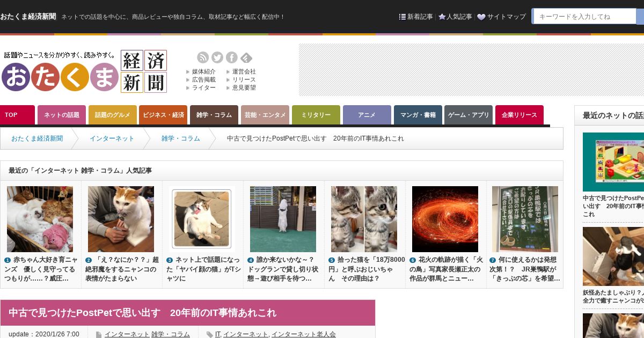This screenshot has height=338, width=644.
Task: Open the リリース header link
Action: (244, 79)
